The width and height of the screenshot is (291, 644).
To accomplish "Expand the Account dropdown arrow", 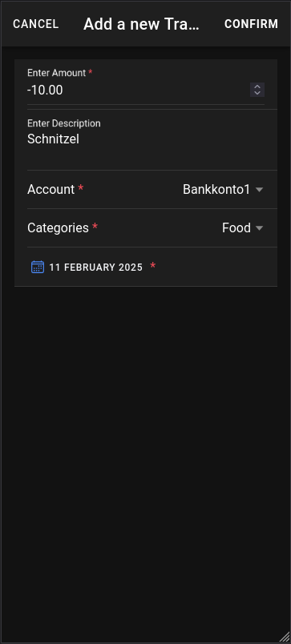I will pos(259,189).
